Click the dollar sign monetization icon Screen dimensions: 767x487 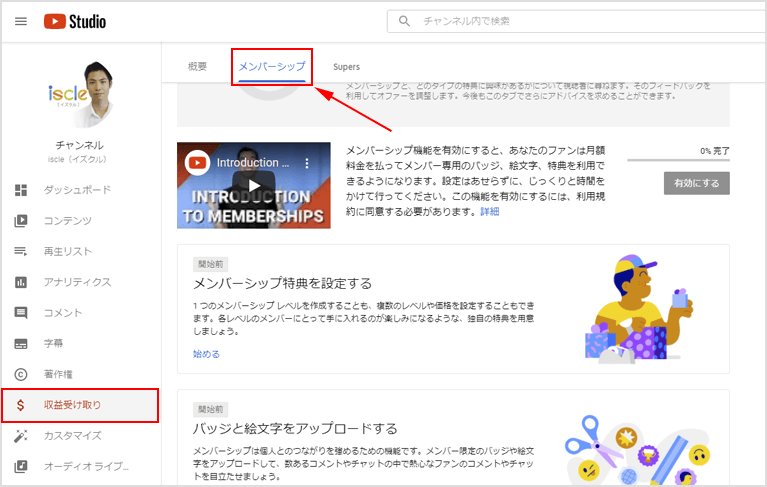pyautogui.click(x=21, y=405)
